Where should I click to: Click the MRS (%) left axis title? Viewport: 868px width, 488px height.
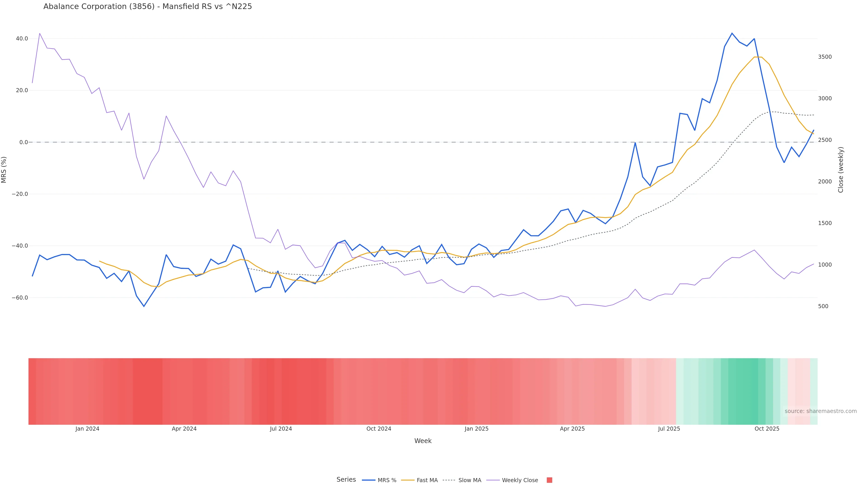pos(4,170)
